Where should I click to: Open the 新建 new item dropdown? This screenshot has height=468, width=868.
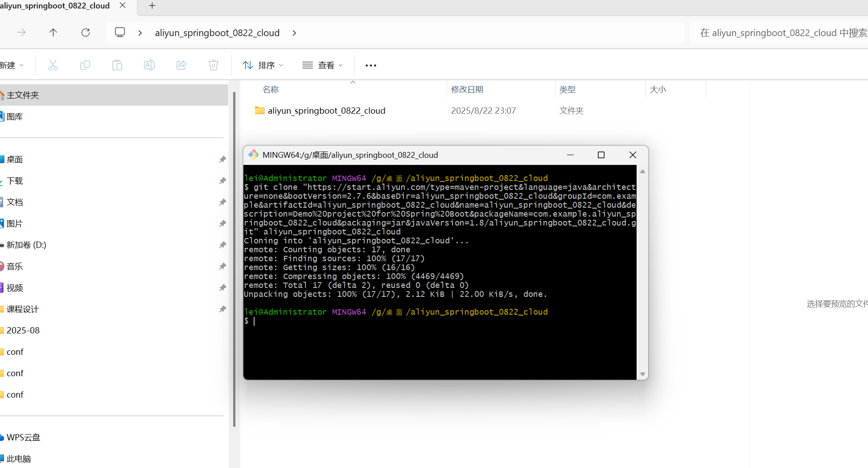pos(12,66)
